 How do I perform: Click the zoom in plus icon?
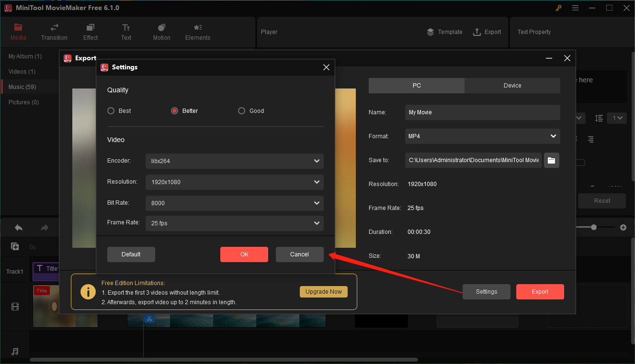tap(623, 228)
